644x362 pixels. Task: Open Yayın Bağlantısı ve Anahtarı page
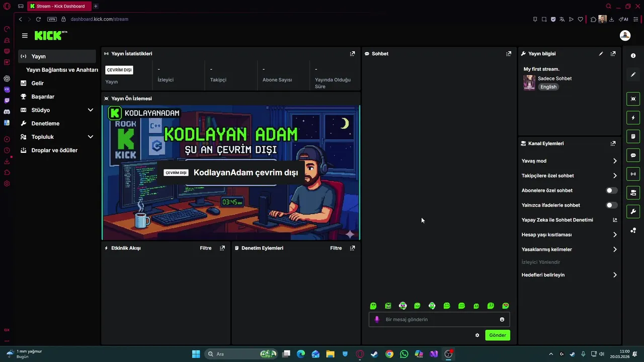coord(62,70)
